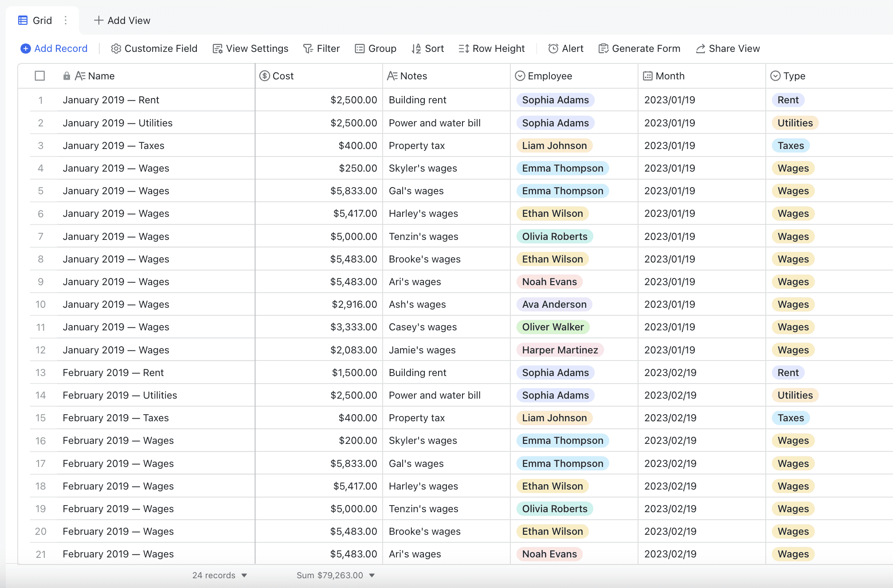Image resolution: width=893 pixels, height=588 pixels.
Task: Click the Cost cell showing $250.00
Action: tap(318, 168)
